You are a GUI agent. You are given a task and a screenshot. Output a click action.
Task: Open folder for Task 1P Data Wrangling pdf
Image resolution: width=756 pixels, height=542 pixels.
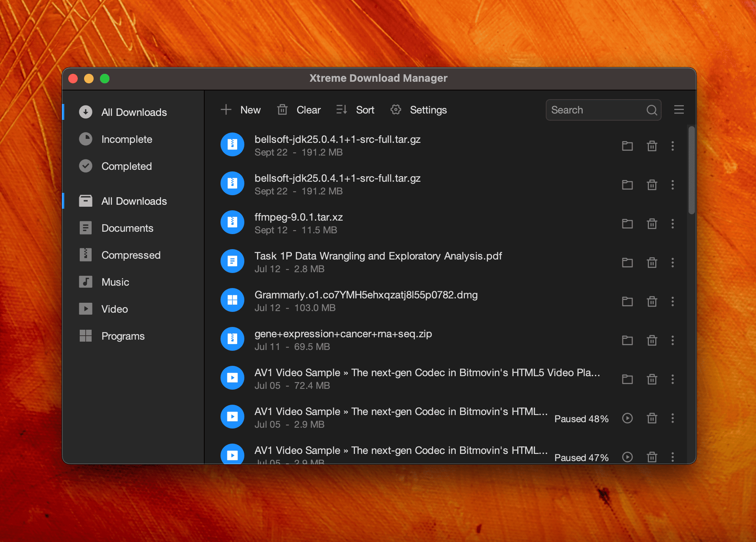point(627,263)
